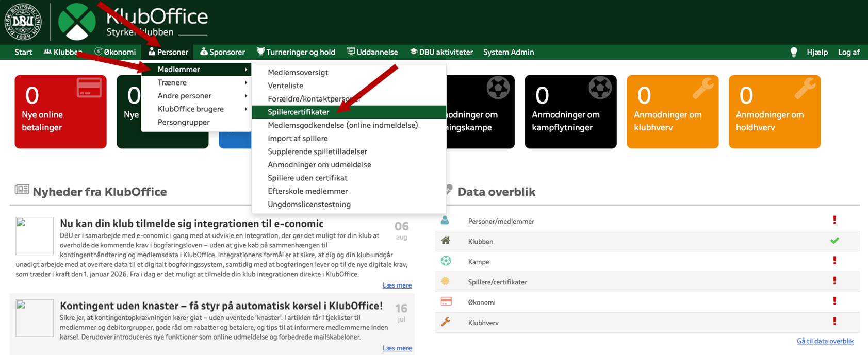
Task: Click Læs mere under the e-conomic article
Action: (397, 285)
